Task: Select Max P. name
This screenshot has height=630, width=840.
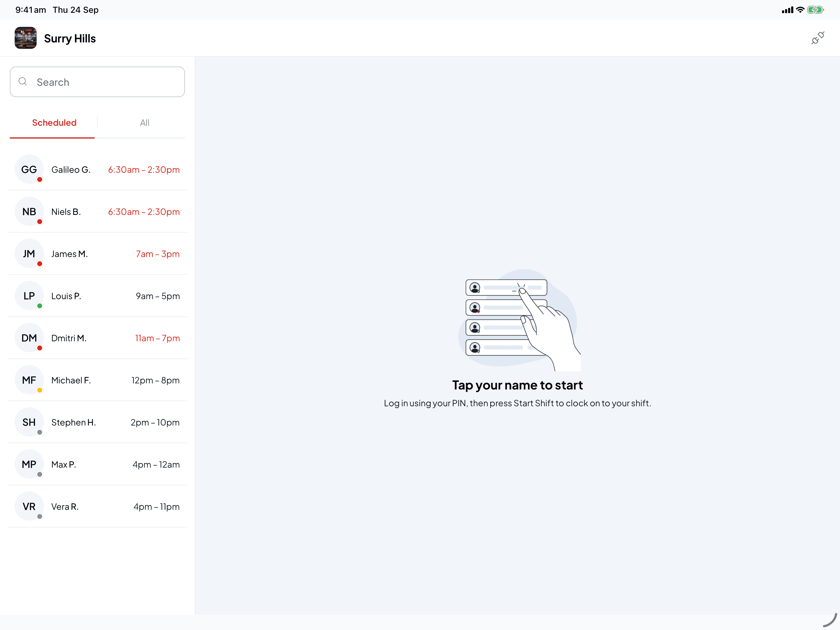Action: click(64, 465)
